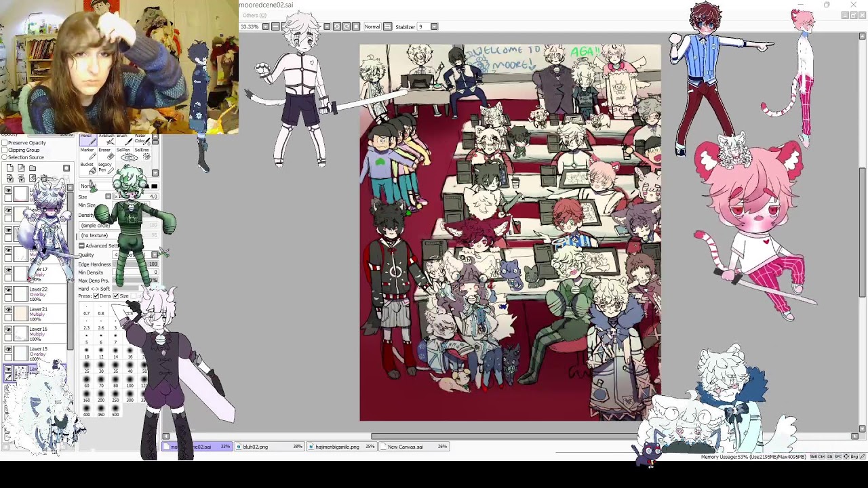Select the AirBrush tool

coord(107,139)
